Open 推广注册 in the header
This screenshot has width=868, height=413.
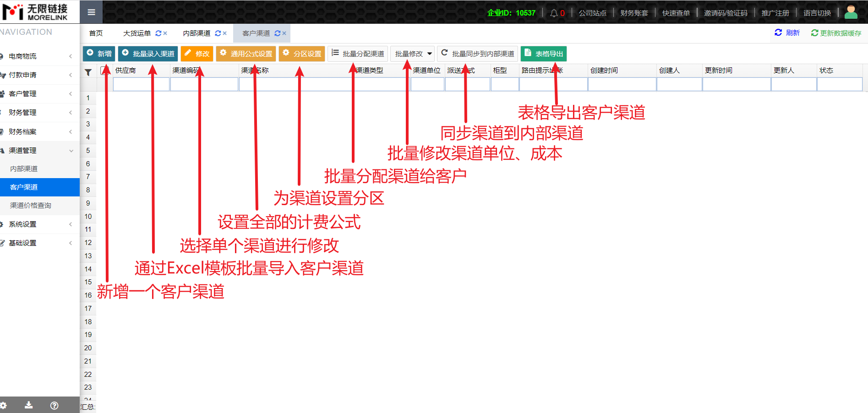775,13
